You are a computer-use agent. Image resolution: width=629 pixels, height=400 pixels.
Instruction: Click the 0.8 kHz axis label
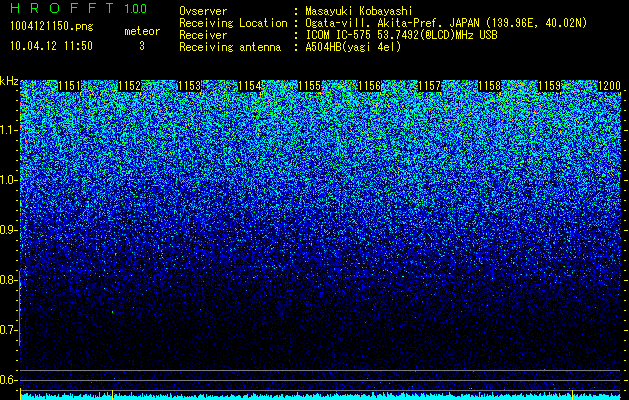pyautogui.click(x=9, y=280)
